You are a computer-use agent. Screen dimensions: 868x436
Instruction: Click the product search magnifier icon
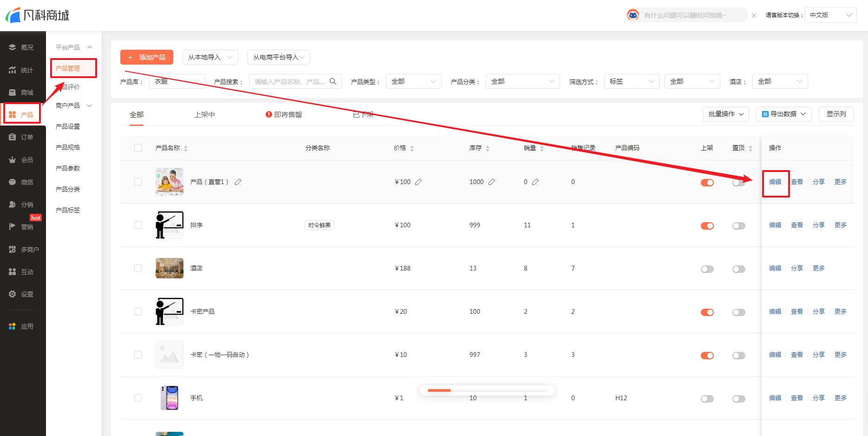tap(333, 81)
